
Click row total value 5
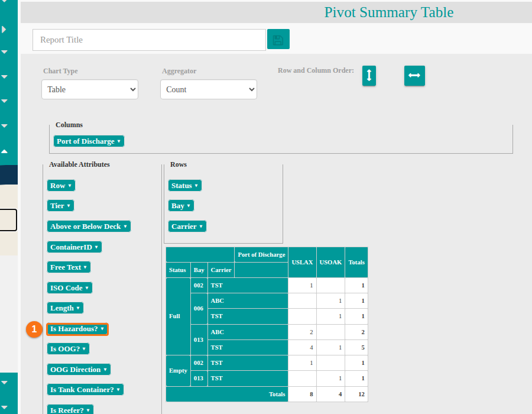tap(356, 348)
